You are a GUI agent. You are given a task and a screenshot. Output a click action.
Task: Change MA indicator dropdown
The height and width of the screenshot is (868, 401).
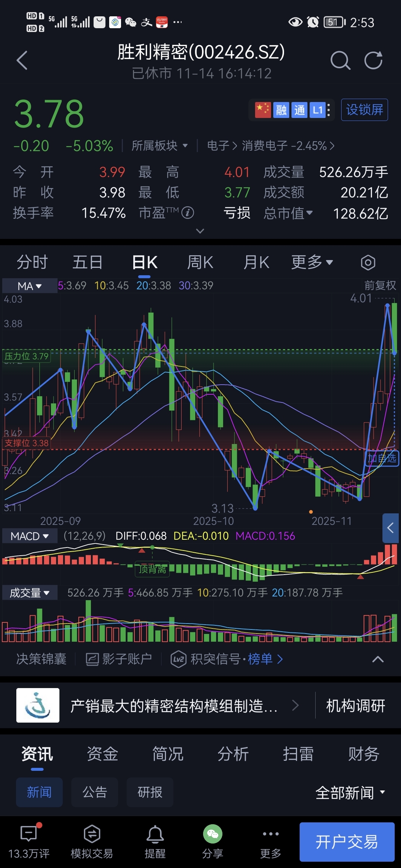coord(30,286)
